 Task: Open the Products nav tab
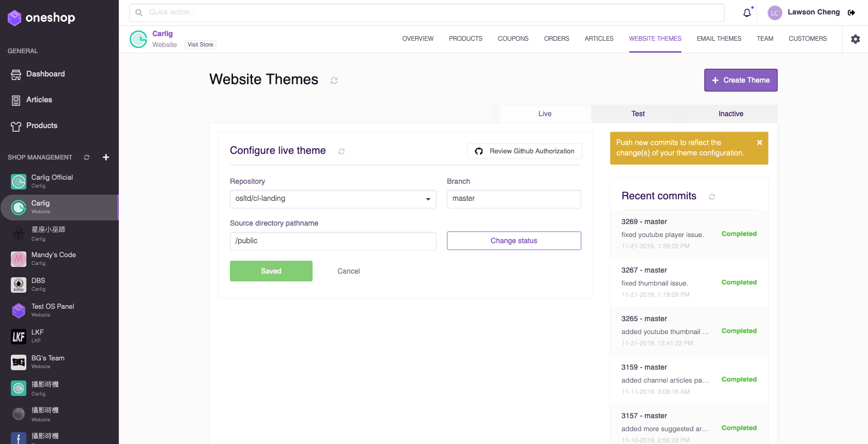point(466,39)
